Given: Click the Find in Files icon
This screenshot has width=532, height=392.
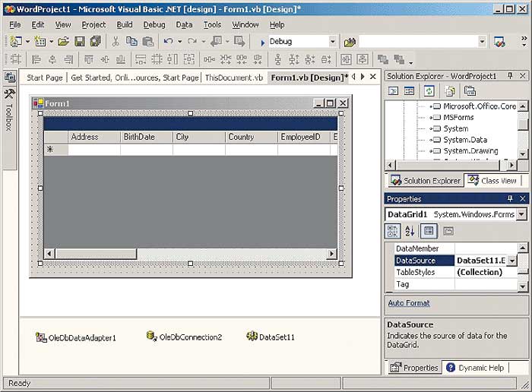Looking at the screenshot, I should pyautogui.click(x=350, y=42).
